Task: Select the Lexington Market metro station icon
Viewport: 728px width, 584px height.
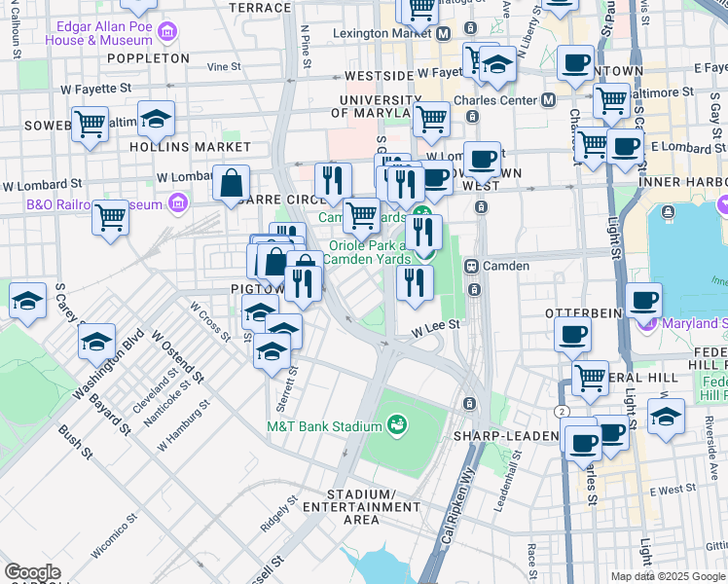Action: pos(443,32)
